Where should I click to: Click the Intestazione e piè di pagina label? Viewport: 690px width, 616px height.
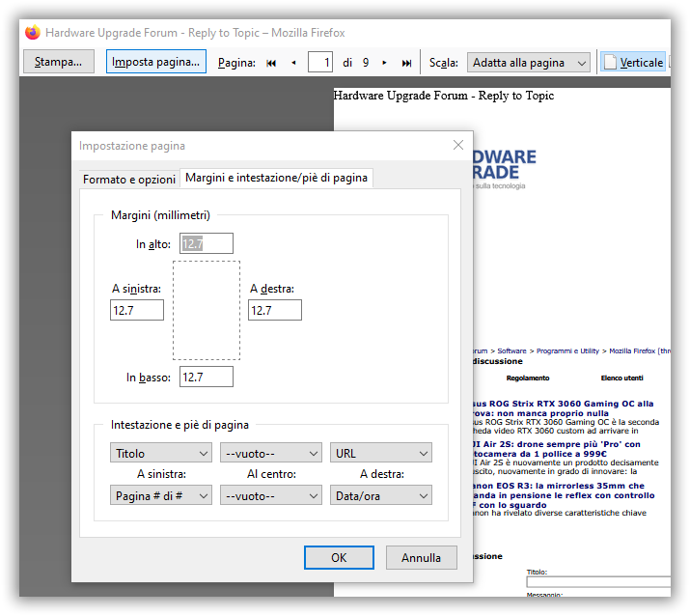[179, 425]
